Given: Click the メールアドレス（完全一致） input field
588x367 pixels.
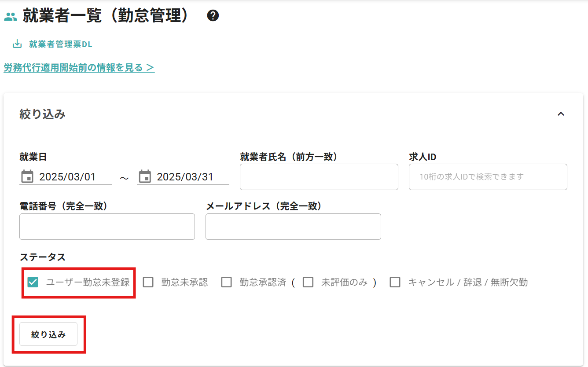Looking at the screenshot, I should pos(293,227).
